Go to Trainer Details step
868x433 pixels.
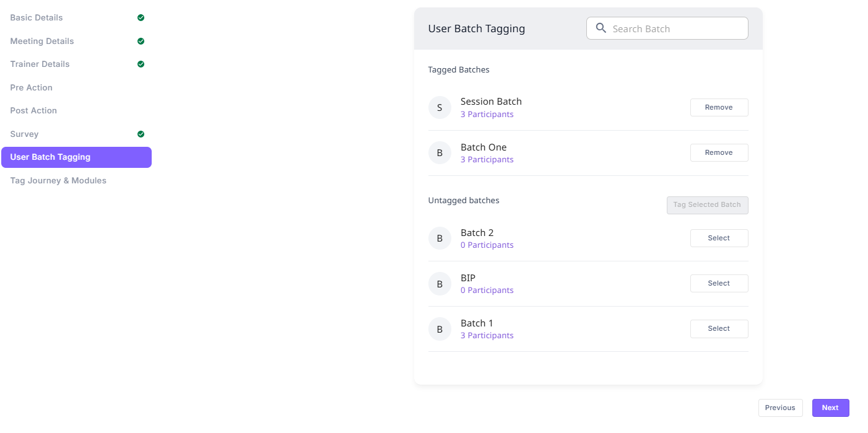tap(40, 64)
